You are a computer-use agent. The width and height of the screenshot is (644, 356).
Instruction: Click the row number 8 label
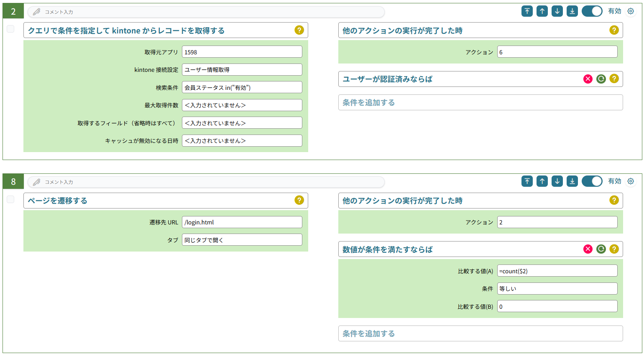click(13, 181)
